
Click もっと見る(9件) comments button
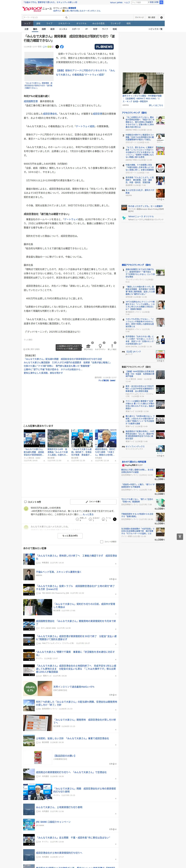point(70,536)
